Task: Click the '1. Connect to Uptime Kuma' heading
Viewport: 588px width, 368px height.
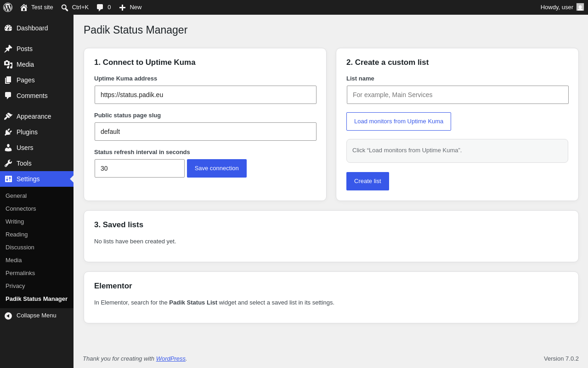Action: (x=145, y=63)
